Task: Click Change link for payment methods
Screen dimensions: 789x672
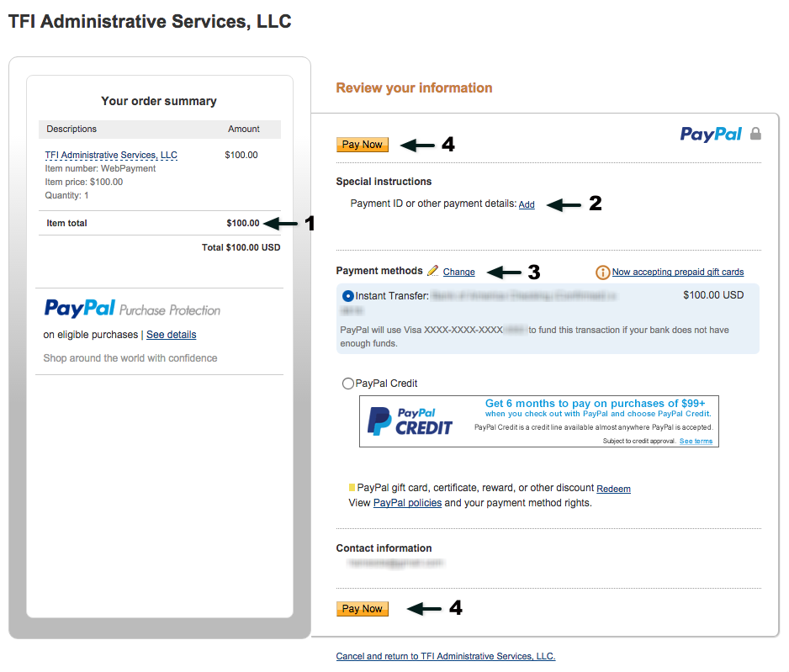Action: pos(459,272)
